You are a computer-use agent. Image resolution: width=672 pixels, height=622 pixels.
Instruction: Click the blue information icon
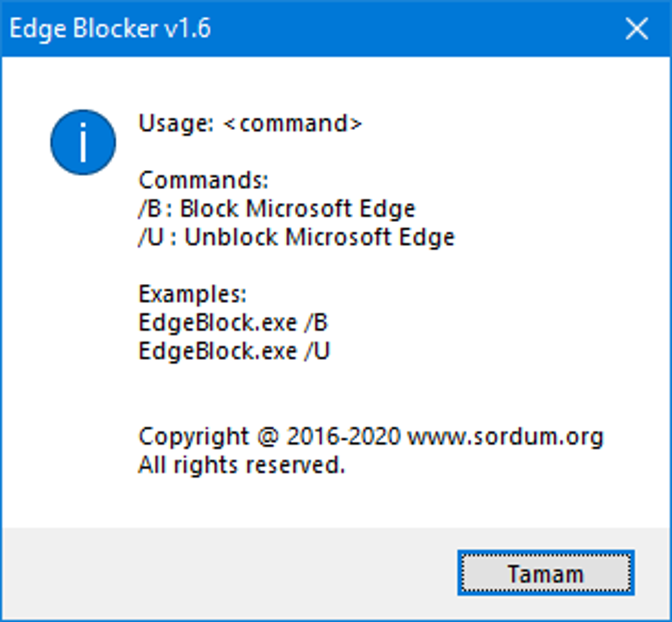(x=83, y=142)
